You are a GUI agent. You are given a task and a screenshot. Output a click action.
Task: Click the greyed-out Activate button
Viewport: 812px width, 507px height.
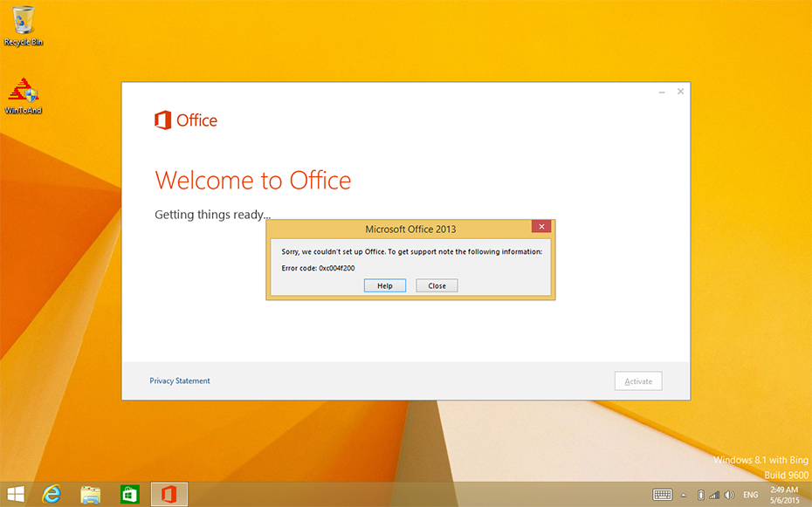click(638, 381)
